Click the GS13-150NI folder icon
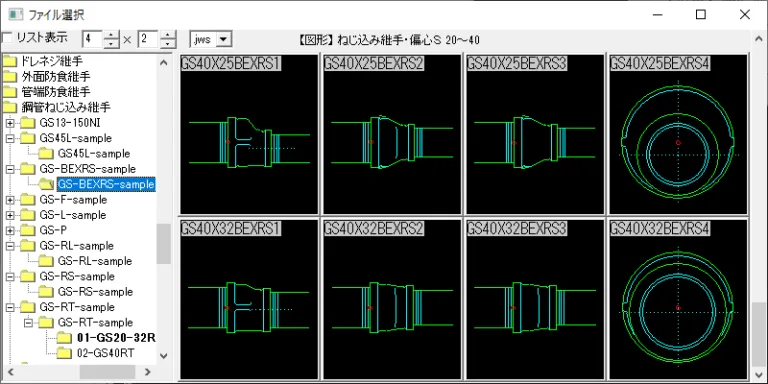 28,122
